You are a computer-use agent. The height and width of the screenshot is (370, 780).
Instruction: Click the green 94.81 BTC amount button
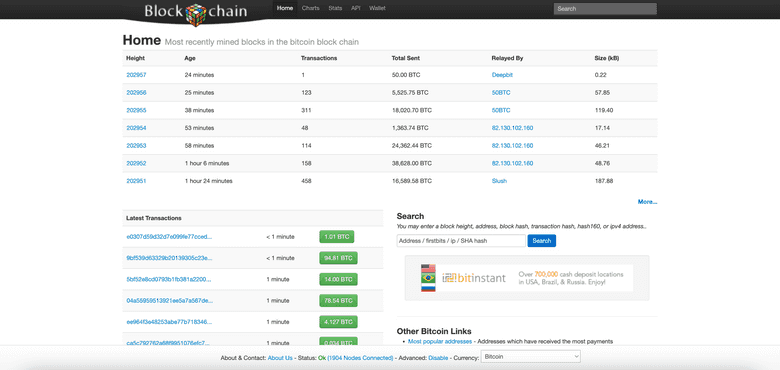[338, 258]
